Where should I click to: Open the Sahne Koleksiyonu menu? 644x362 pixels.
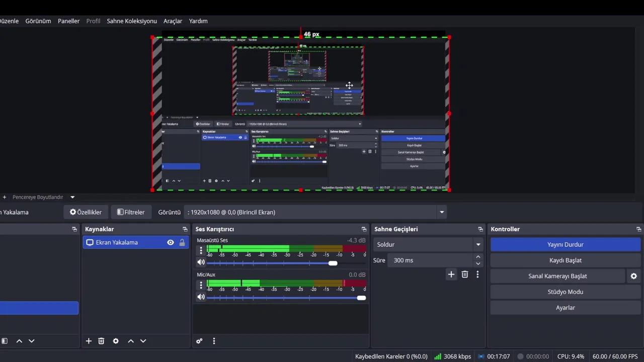pos(132,21)
